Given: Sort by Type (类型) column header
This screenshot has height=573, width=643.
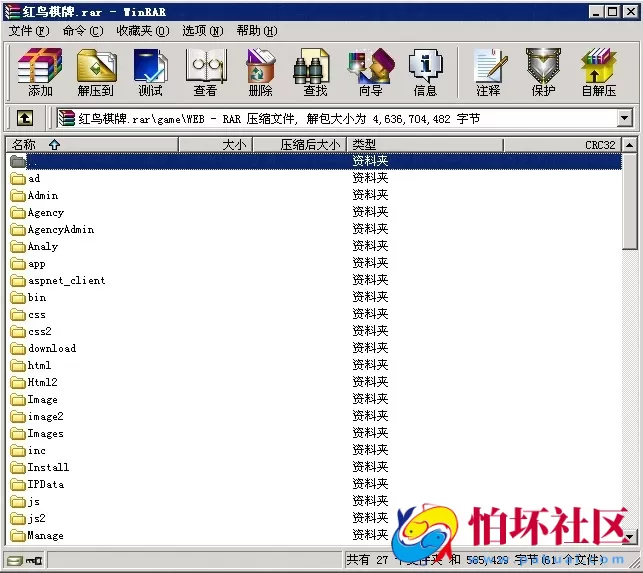Looking at the screenshot, I should point(425,145).
